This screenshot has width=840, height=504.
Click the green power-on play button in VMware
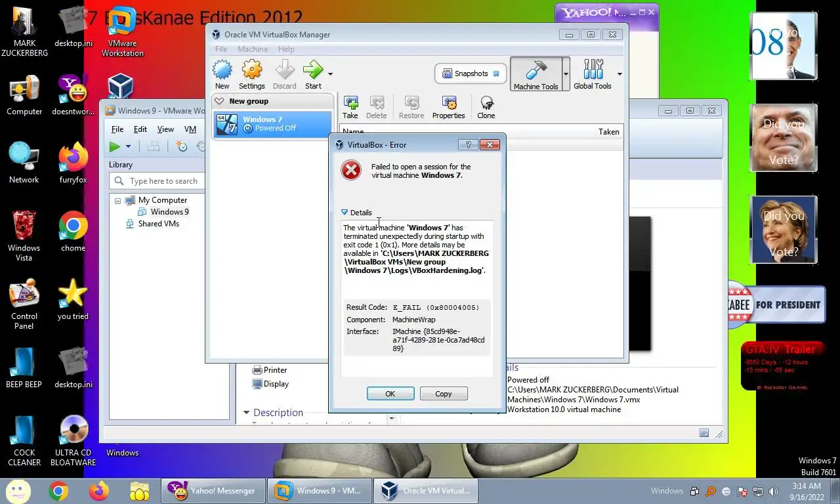[x=115, y=146]
